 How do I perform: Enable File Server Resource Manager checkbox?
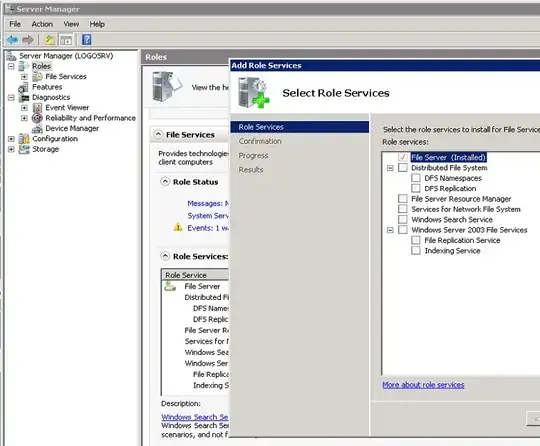click(403, 199)
